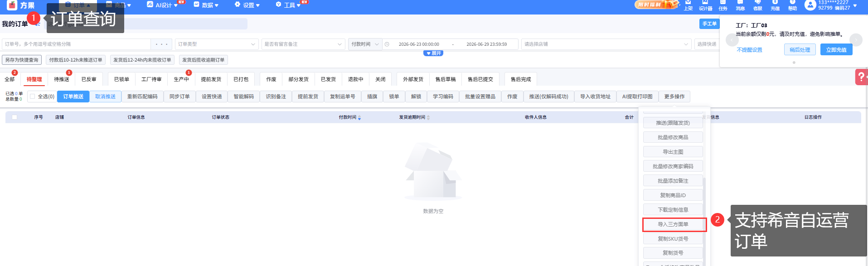Click the red question-mark help float
Screen dimensions: 868x266
pyautogui.click(x=861, y=77)
